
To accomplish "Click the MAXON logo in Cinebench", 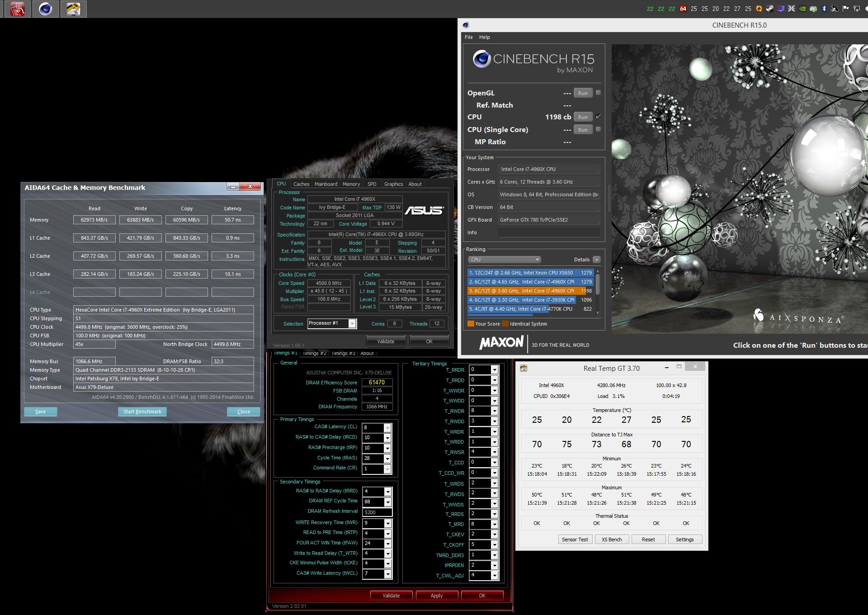I will [501, 343].
